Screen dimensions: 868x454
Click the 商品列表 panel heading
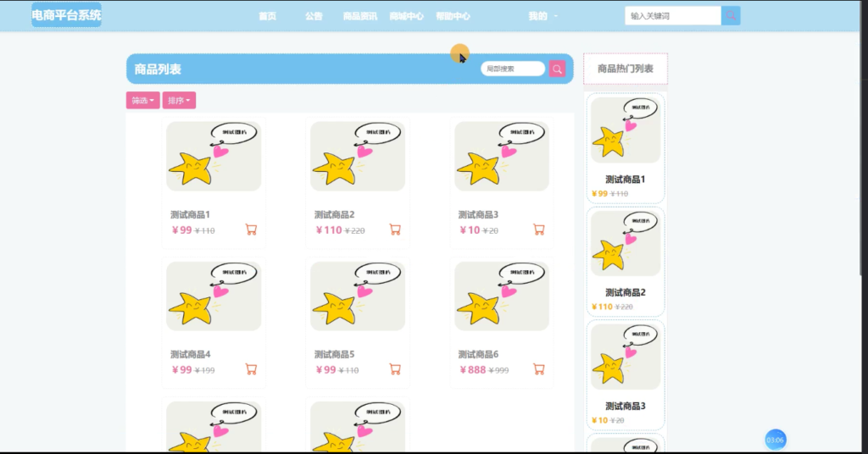(x=158, y=69)
